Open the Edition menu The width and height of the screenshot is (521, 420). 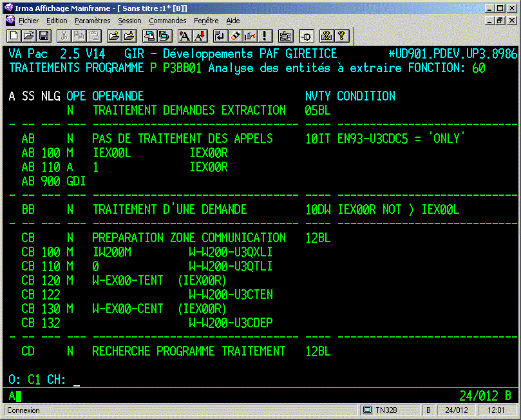click(57, 21)
